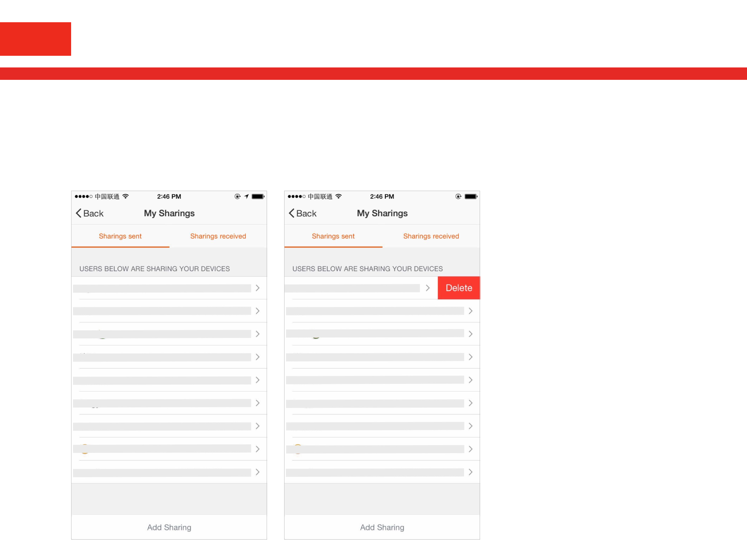Switch to Sharings received tab, right phone
The height and width of the screenshot is (560, 747).
431,236
